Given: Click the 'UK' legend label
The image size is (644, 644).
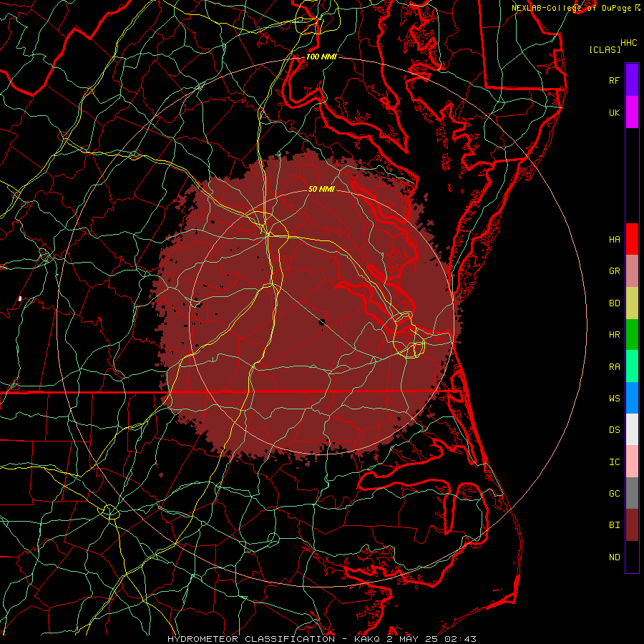Looking at the screenshot, I should 614,112.
